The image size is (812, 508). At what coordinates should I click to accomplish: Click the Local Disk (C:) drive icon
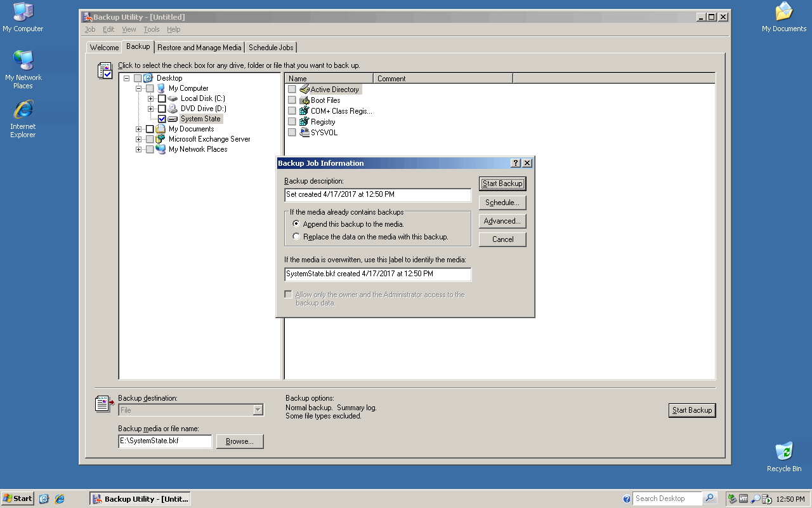coord(173,98)
